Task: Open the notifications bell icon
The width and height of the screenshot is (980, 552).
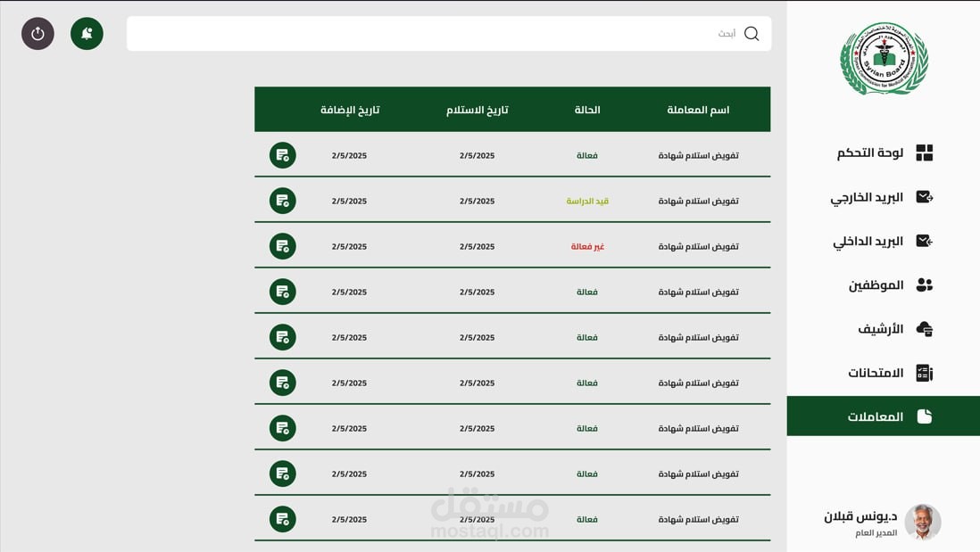Action: (x=87, y=34)
